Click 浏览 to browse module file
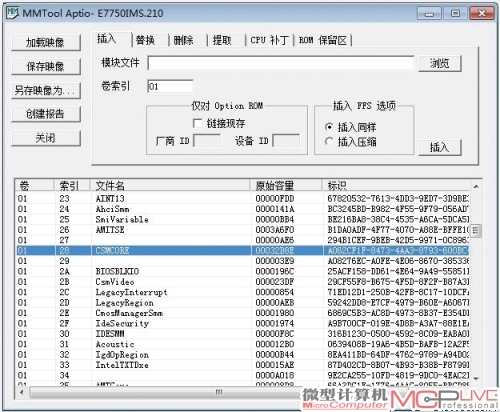 [440, 63]
